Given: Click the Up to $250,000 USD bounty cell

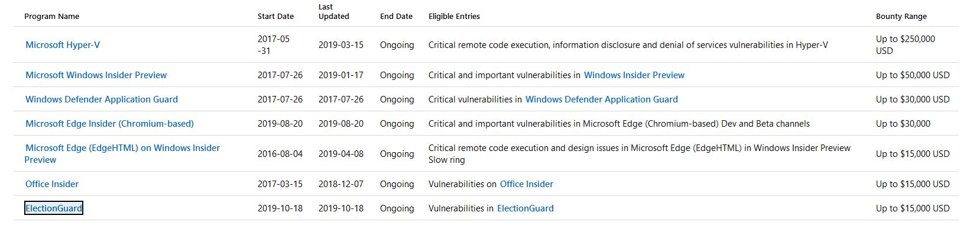Looking at the screenshot, I should [x=905, y=45].
